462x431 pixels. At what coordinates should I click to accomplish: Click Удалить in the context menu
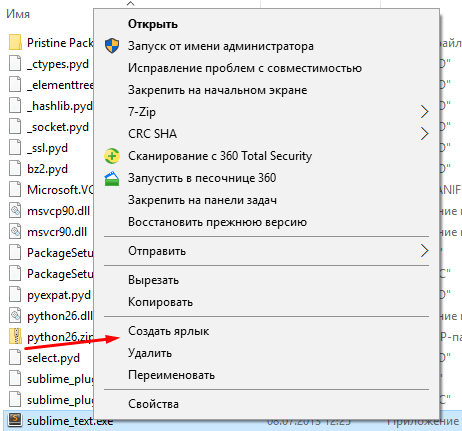coord(150,353)
